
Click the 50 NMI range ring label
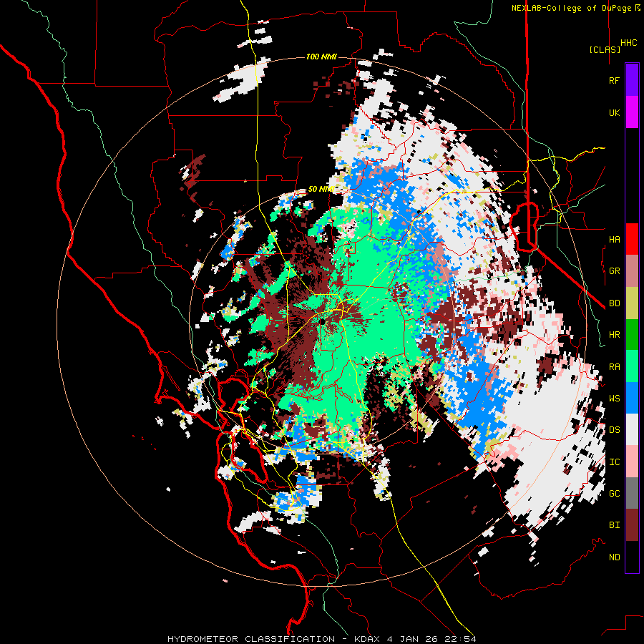coord(321,189)
